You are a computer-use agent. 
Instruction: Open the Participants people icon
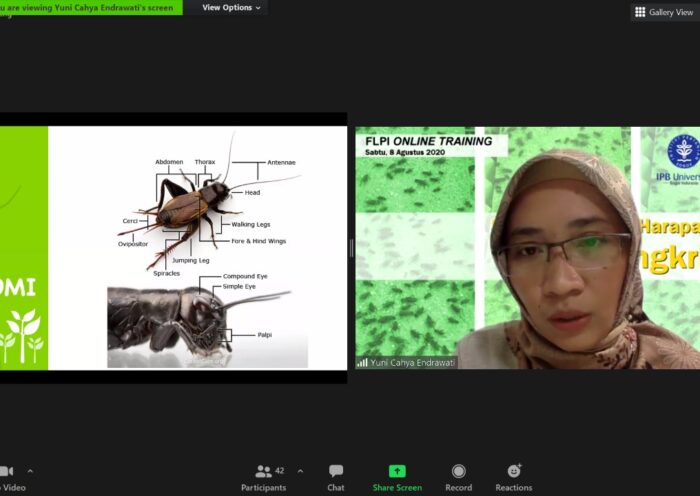[x=264, y=471]
